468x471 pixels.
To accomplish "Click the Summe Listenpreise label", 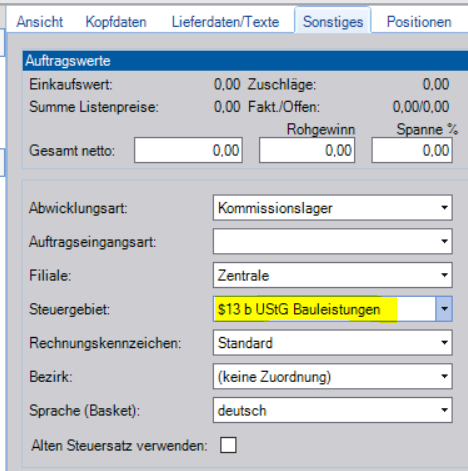I will 94,107.
